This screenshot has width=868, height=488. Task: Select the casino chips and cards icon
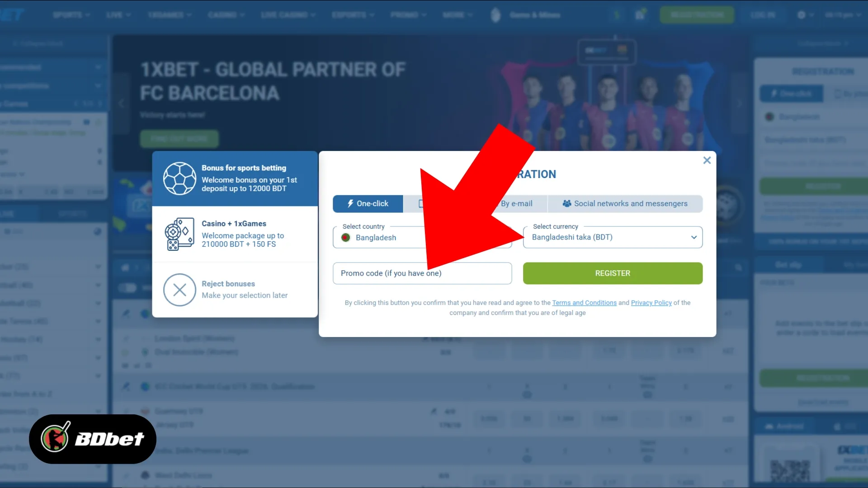179,234
